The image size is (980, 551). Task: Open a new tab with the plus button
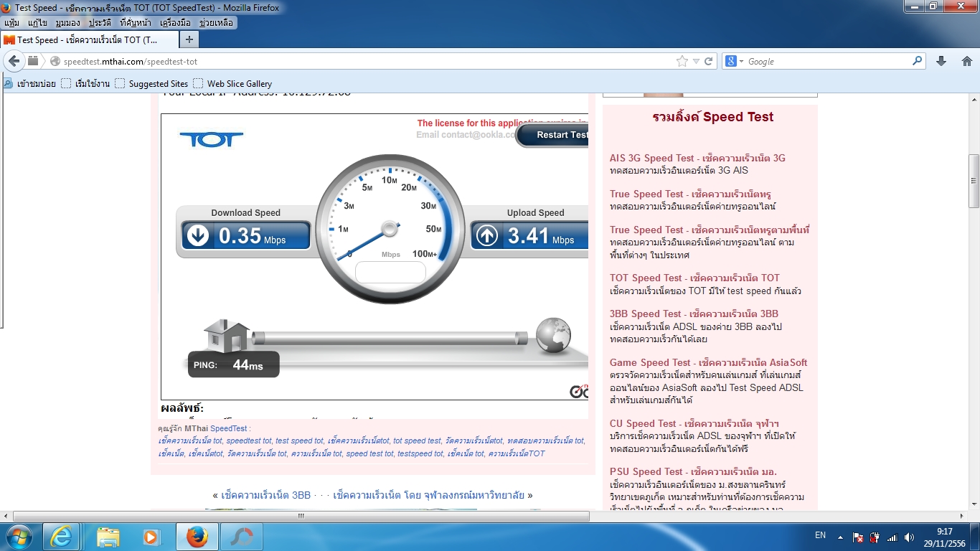click(189, 39)
